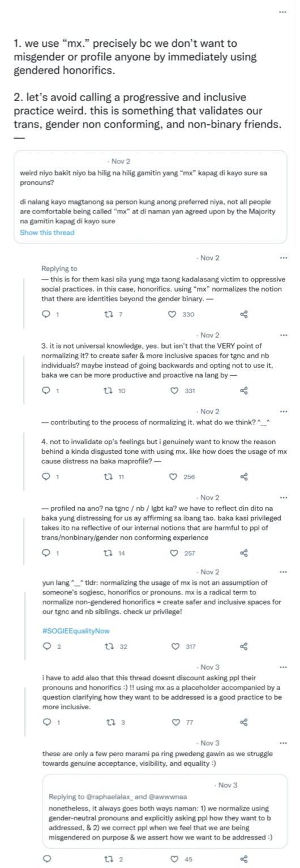Click Show this thread link
300x868 pixels.
[47, 232]
